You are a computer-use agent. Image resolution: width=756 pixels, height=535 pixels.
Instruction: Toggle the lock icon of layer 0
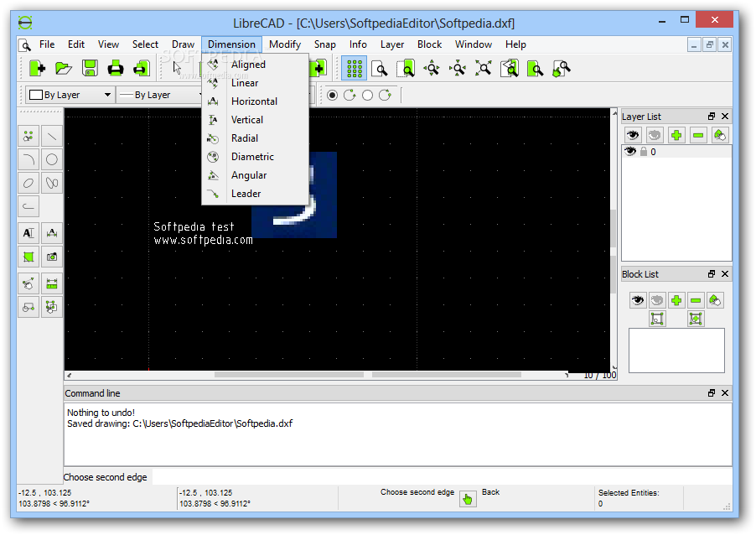pyautogui.click(x=643, y=152)
